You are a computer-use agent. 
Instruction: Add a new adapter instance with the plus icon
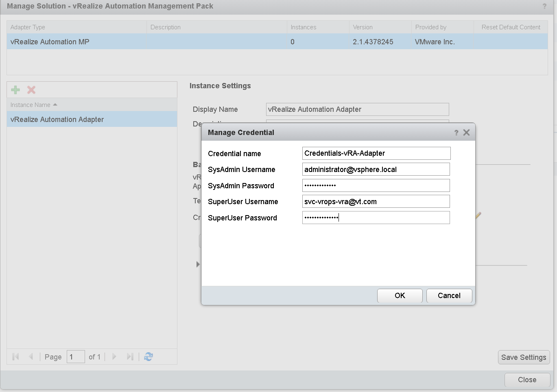pyautogui.click(x=15, y=89)
